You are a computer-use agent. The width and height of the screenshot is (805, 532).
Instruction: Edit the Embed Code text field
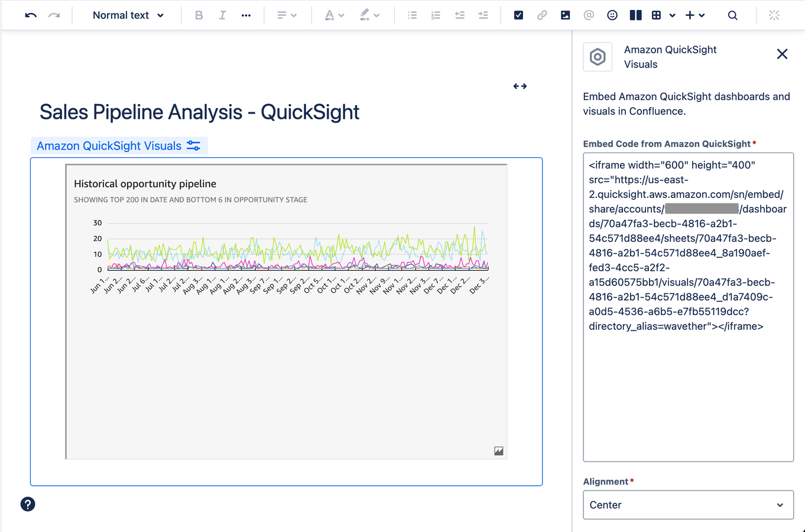688,307
